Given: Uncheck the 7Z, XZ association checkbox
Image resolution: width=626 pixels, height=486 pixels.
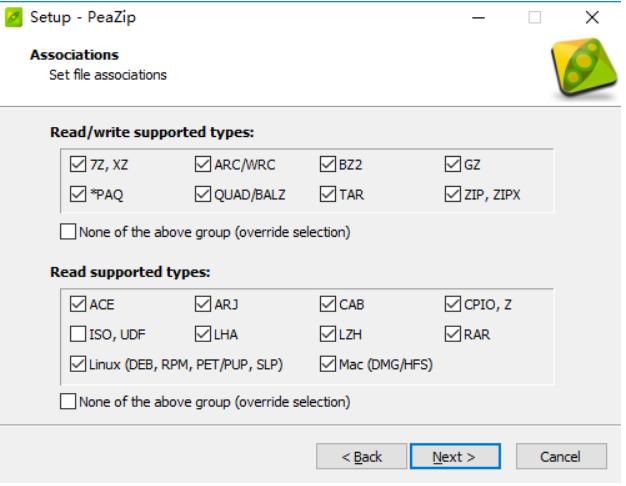Looking at the screenshot, I should pos(80,166).
